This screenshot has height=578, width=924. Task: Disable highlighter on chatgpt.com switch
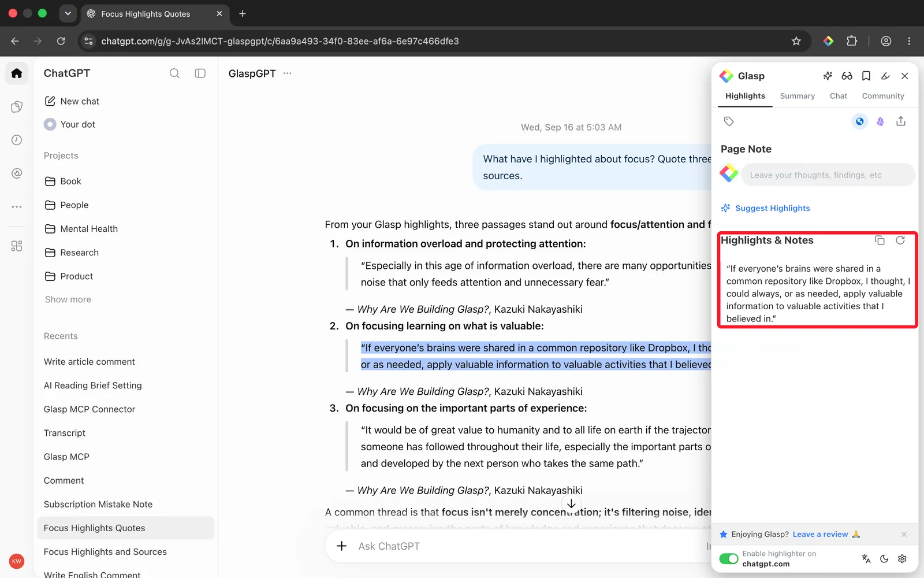[x=729, y=558]
